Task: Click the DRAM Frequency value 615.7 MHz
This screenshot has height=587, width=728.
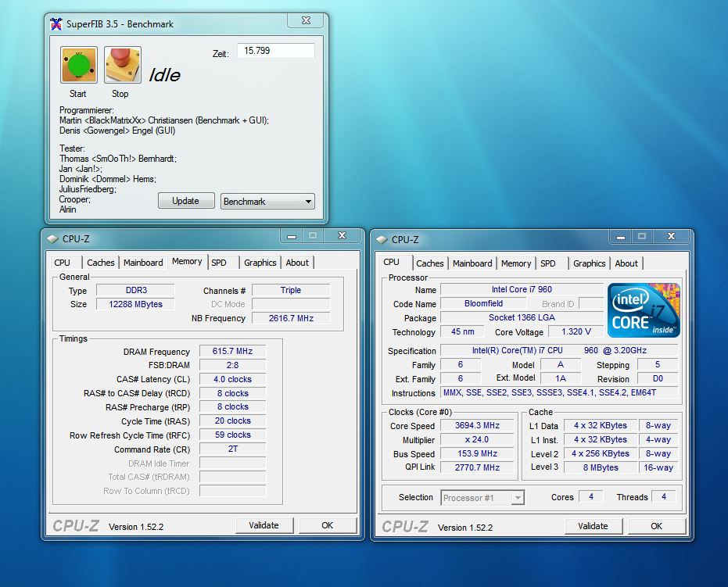Action: click(232, 351)
